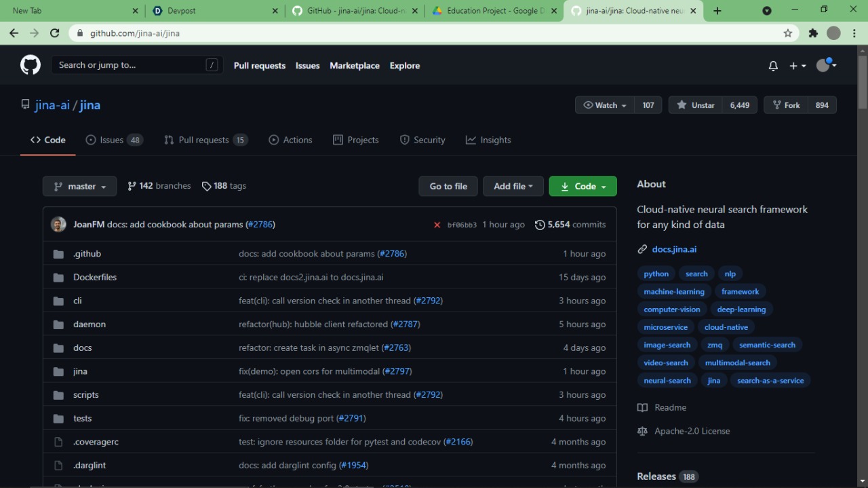This screenshot has width=868, height=488.
Task: Click Pull requests in top navigation
Action: pos(260,66)
